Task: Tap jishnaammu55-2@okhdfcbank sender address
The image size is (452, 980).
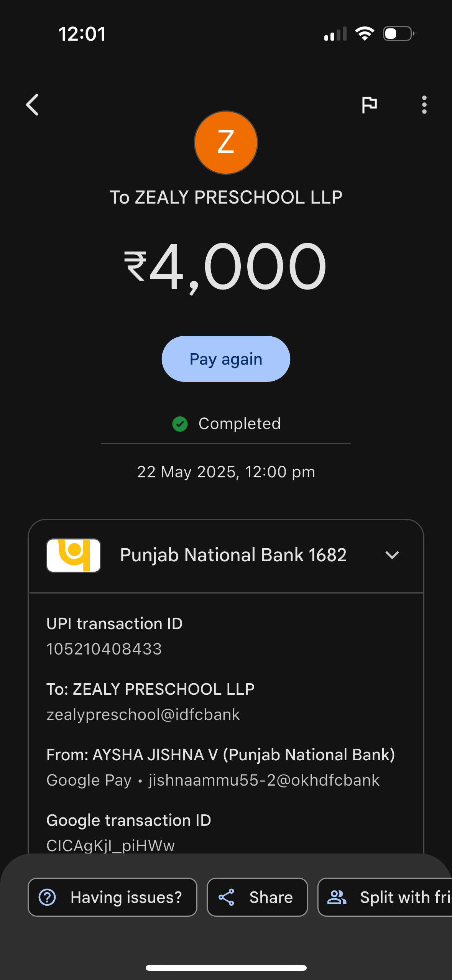Action: click(264, 780)
